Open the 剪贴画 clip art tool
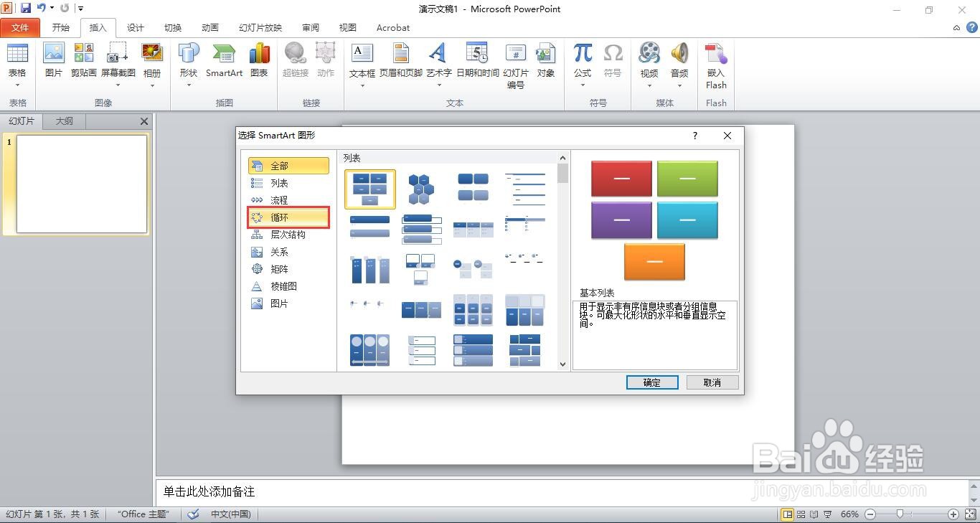 84,61
